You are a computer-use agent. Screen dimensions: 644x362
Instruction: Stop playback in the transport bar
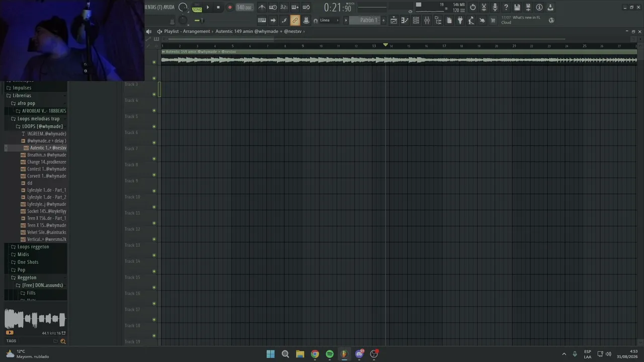(x=218, y=7)
